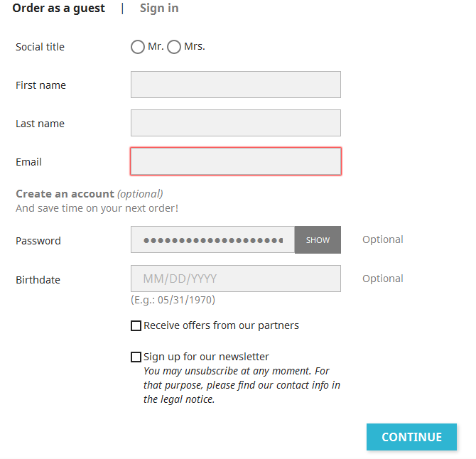Focus the Birthdate MM/DD/YYYY field
This screenshot has width=476, height=459.
coord(235,279)
